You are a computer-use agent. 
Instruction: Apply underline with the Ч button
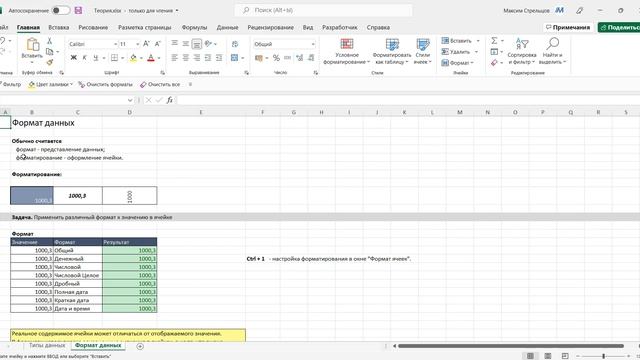(96, 58)
